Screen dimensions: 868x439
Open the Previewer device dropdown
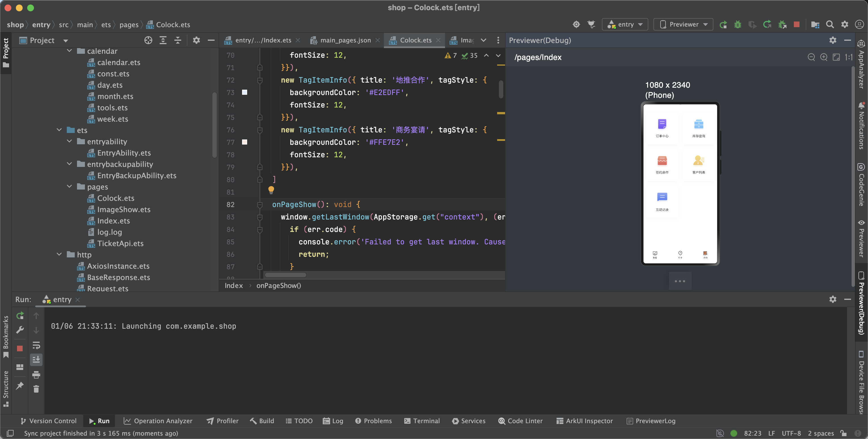(683, 25)
